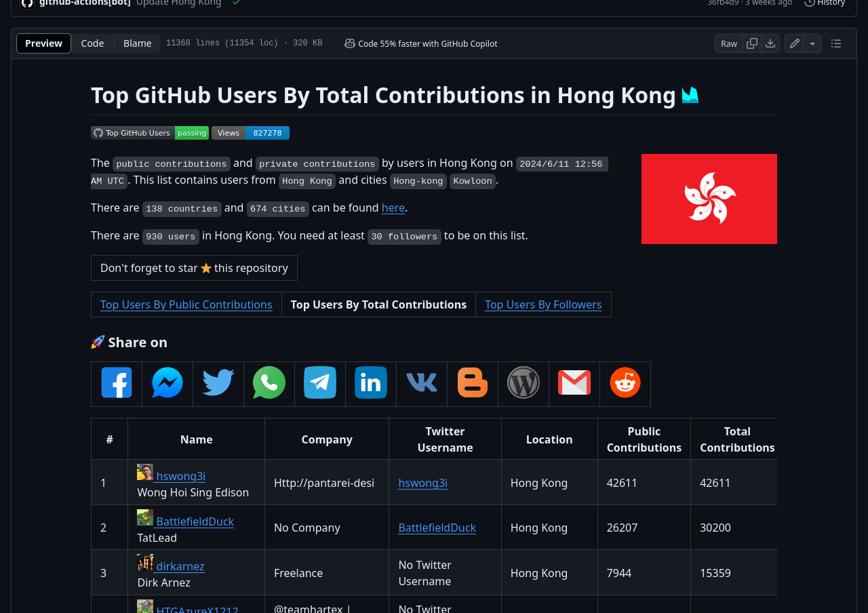Share via Gmail icon
This screenshot has height=613, width=868.
click(574, 383)
